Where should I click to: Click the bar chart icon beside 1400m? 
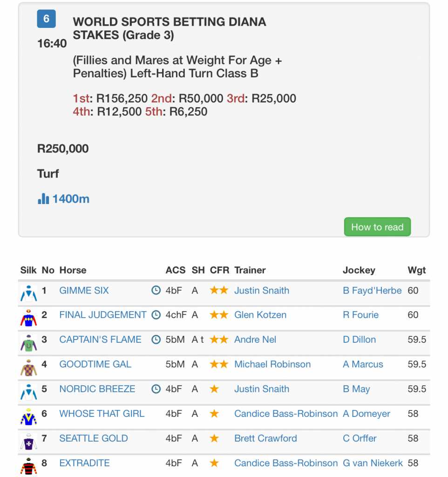click(43, 198)
